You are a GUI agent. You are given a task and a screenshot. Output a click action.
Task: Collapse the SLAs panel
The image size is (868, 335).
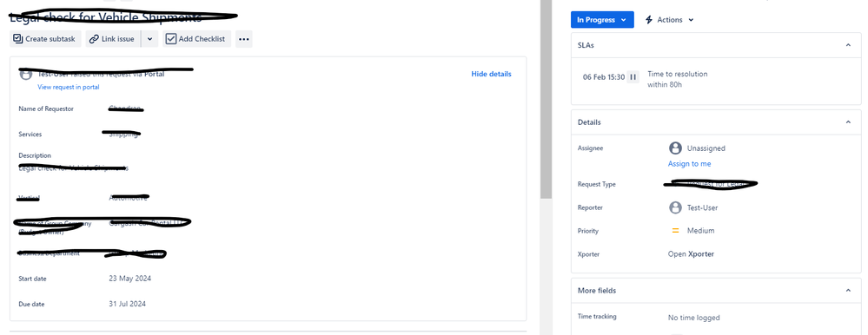[x=848, y=45]
